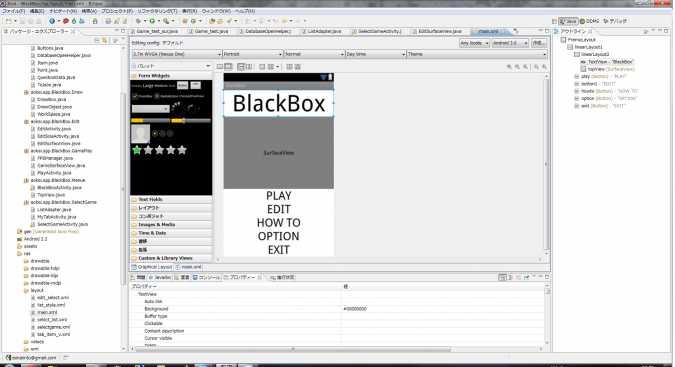675x367 pixels.
Task: Click the blue globe icon in toolbar
Action: [x=52, y=21]
